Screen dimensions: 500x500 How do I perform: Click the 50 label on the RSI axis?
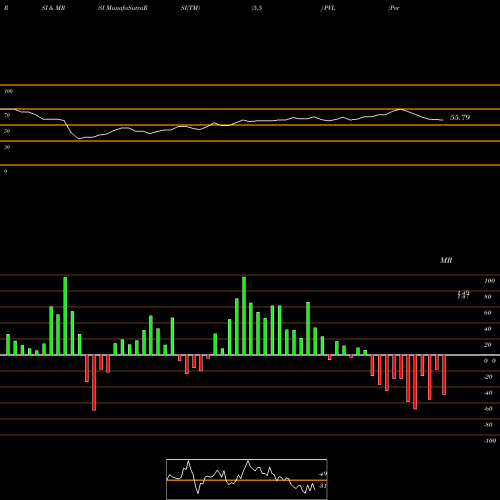pyautogui.click(x=7, y=131)
